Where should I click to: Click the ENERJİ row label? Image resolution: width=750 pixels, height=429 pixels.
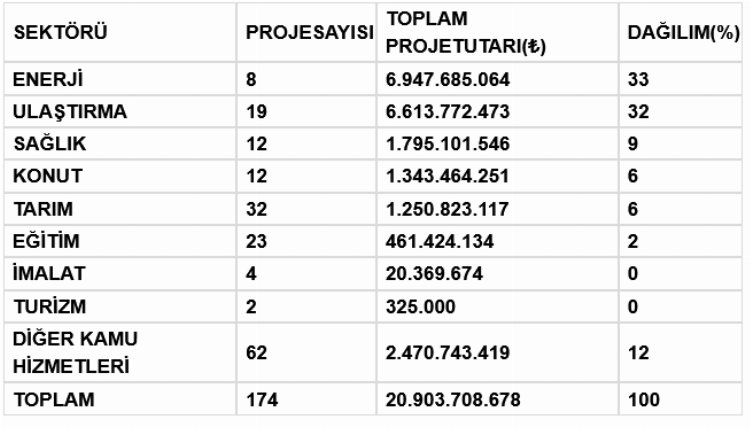pyautogui.click(x=49, y=79)
